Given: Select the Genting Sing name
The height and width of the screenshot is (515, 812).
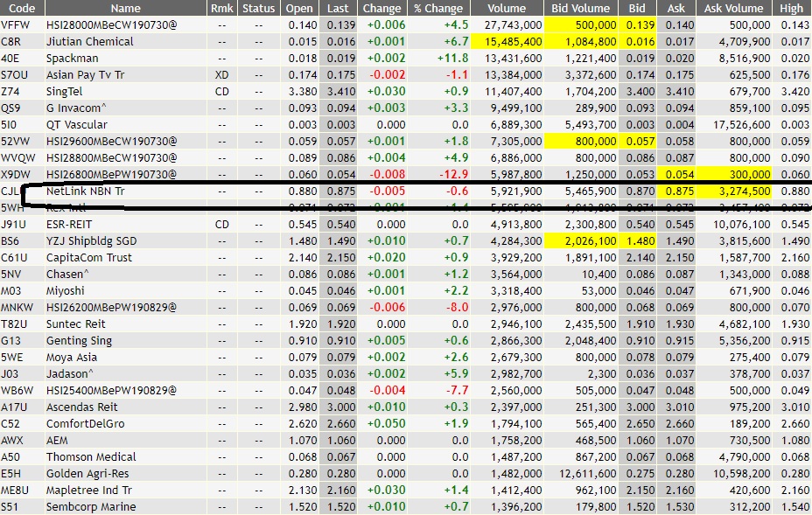Looking at the screenshot, I should pyautogui.click(x=79, y=341).
